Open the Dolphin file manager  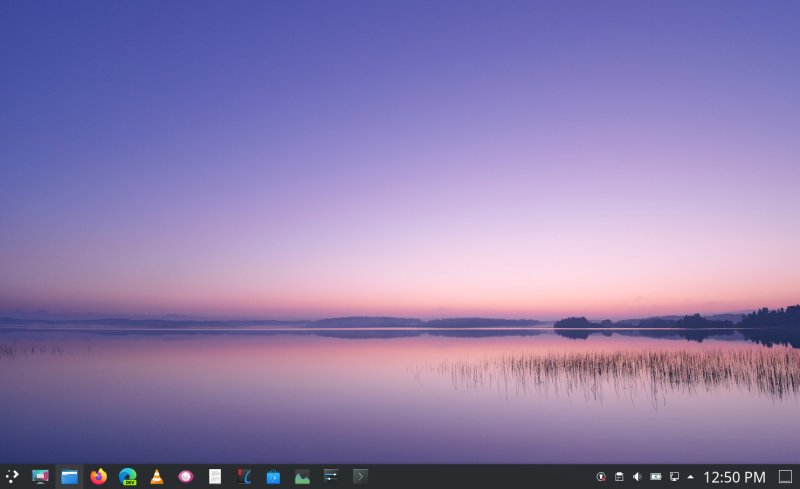[x=69, y=477]
